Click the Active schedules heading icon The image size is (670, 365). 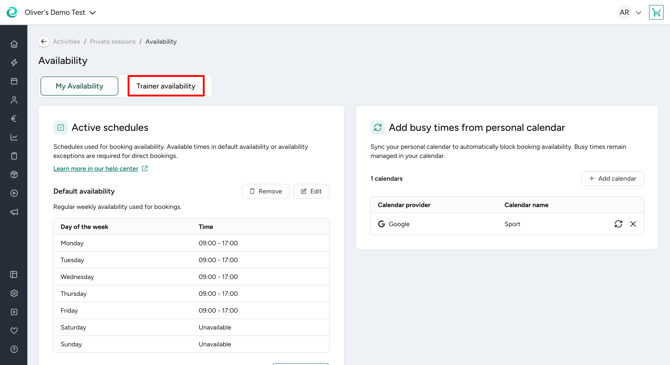click(60, 127)
